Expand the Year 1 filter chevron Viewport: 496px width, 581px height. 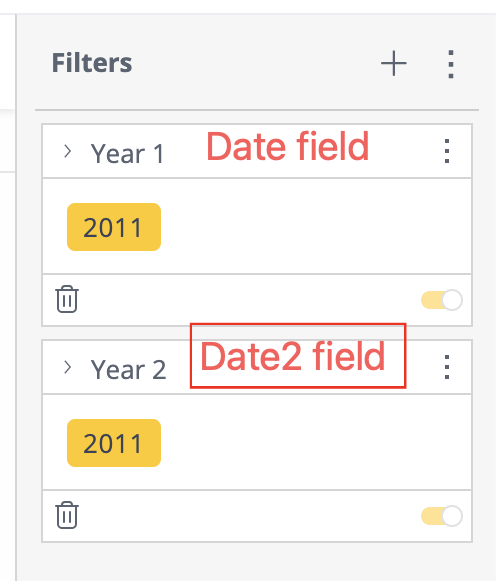pos(67,151)
